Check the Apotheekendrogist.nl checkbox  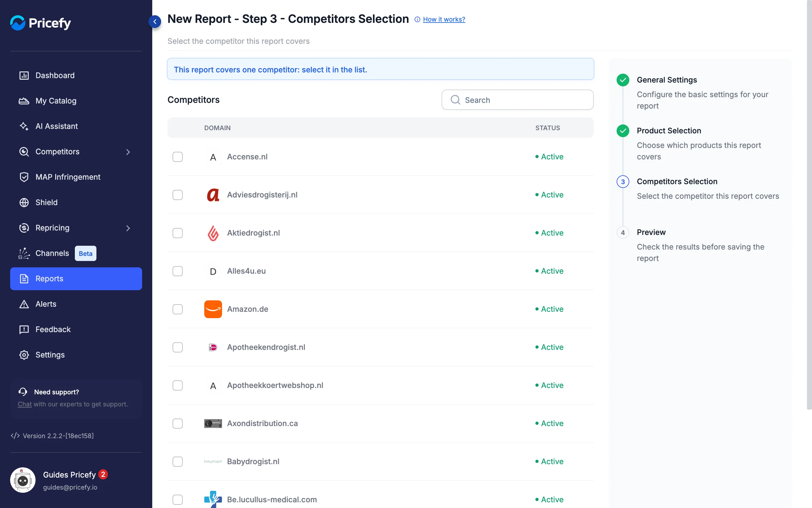click(178, 347)
